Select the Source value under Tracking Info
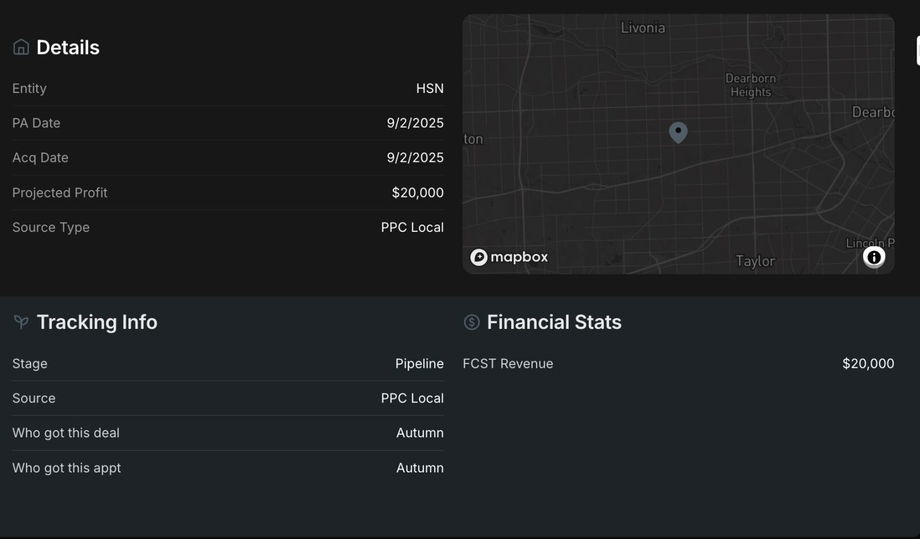This screenshot has width=920, height=539. click(412, 398)
